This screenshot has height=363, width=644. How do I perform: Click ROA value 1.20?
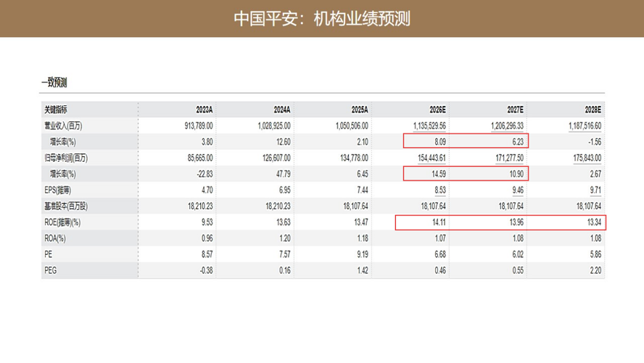(x=285, y=238)
